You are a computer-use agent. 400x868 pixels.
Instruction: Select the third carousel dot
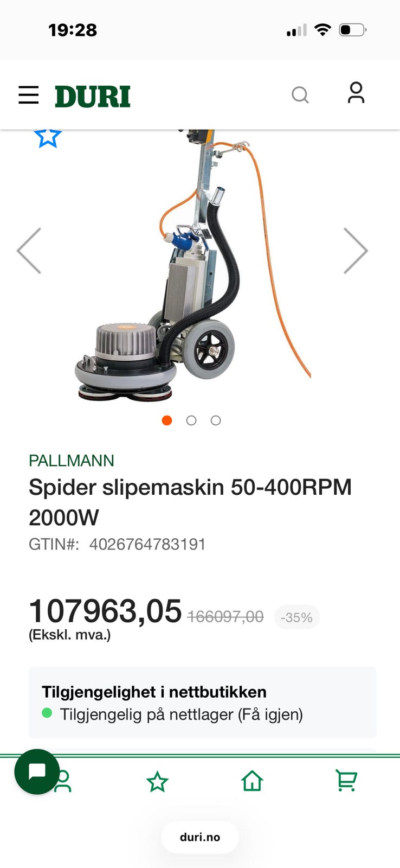click(x=216, y=420)
